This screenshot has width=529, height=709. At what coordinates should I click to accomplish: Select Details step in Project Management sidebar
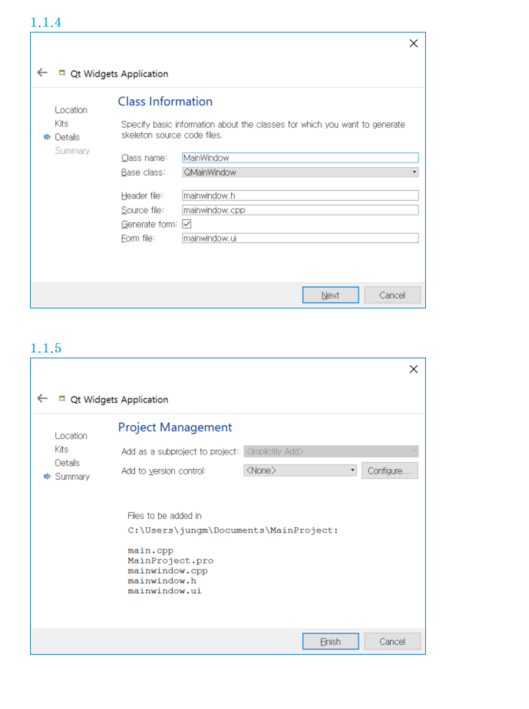click(x=67, y=463)
